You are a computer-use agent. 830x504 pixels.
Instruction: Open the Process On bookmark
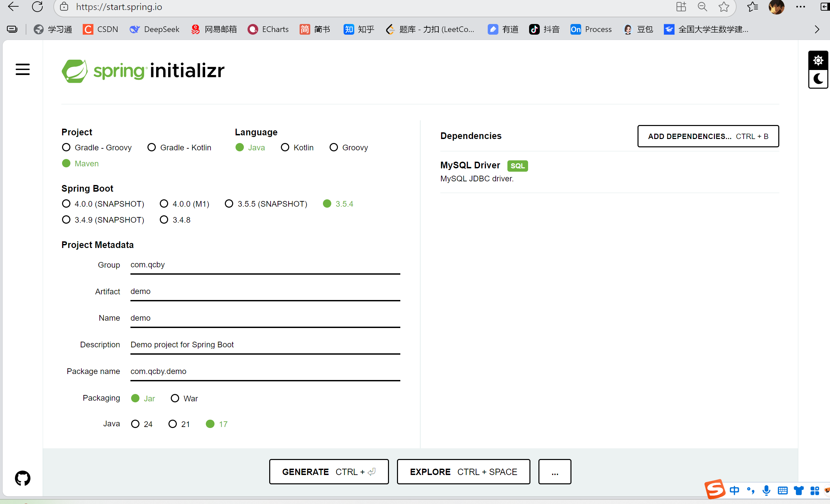tap(591, 29)
